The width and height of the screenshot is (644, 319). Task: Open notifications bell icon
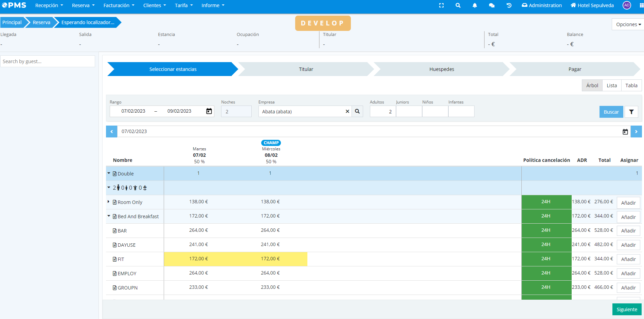475,5
